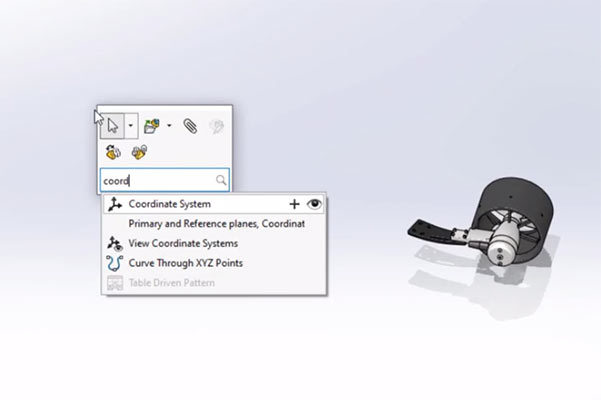Choose Coordinate System from search results
The width and height of the screenshot is (601, 400).
pos(170,204)
